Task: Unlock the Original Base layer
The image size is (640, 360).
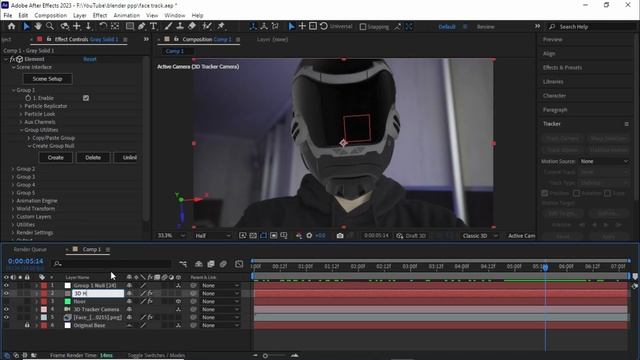Action: (27, 325)
